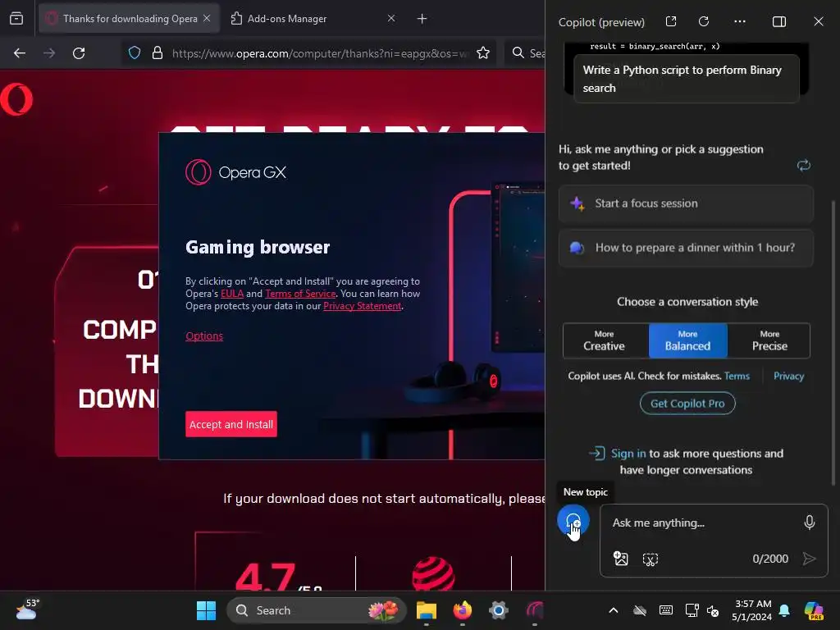
Task: Click the Opera logo on the page
Action: tap(16, 99)
